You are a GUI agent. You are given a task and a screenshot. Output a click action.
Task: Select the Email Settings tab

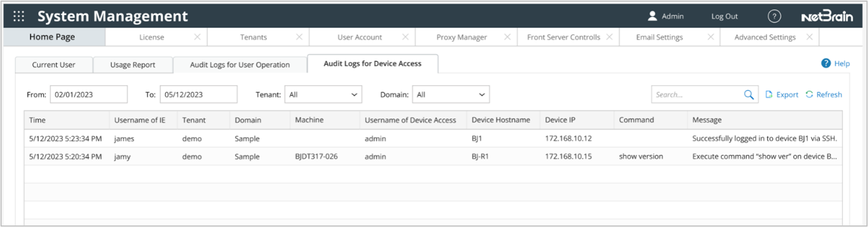(x=659, y=37)
